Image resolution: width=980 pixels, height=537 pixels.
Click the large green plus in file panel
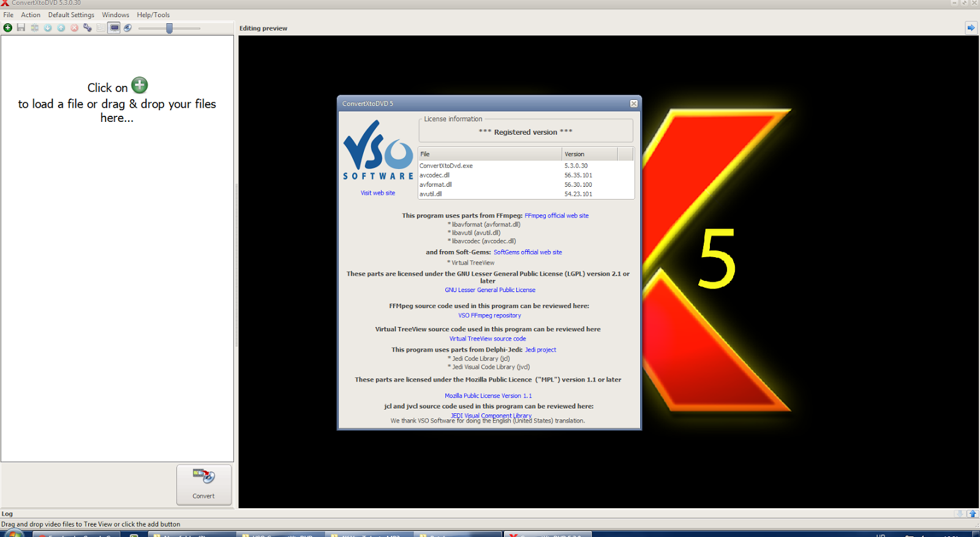point(140,85)
